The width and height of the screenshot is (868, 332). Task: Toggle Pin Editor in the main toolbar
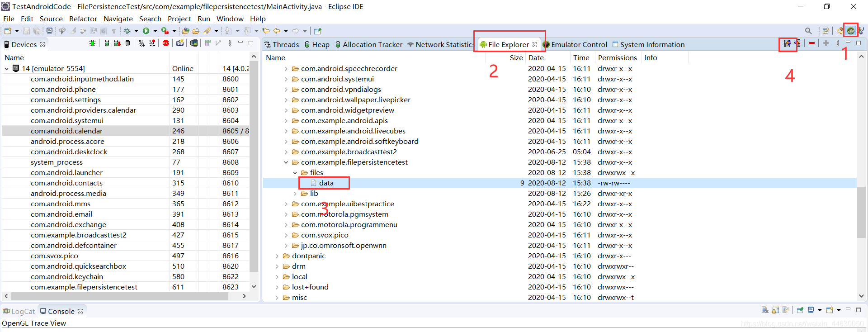[x=317, y=31]
